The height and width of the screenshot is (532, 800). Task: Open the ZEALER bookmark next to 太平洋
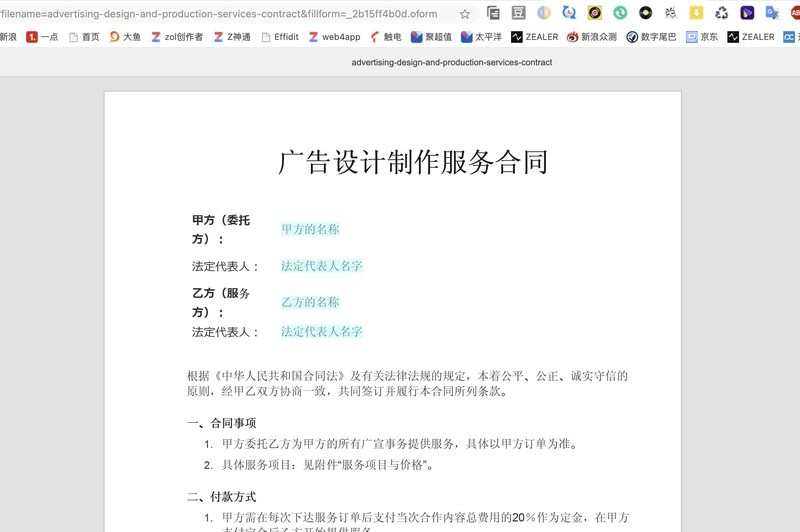click(535, 37)
